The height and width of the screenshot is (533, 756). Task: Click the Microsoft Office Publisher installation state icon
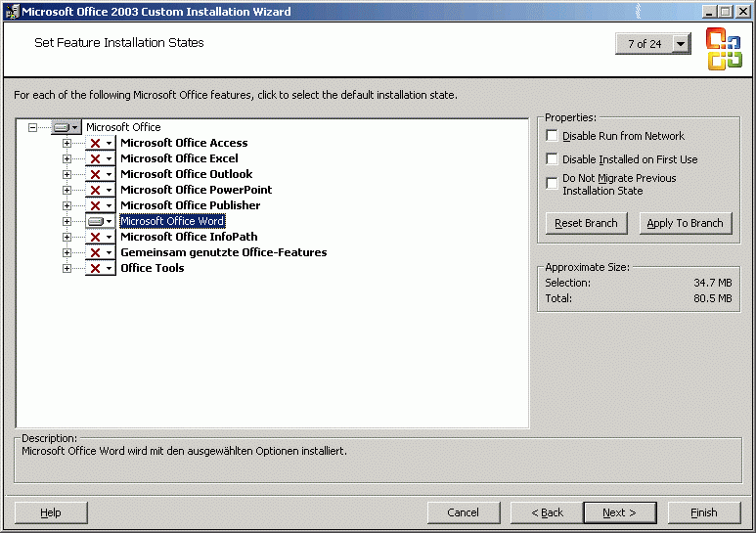101,205
